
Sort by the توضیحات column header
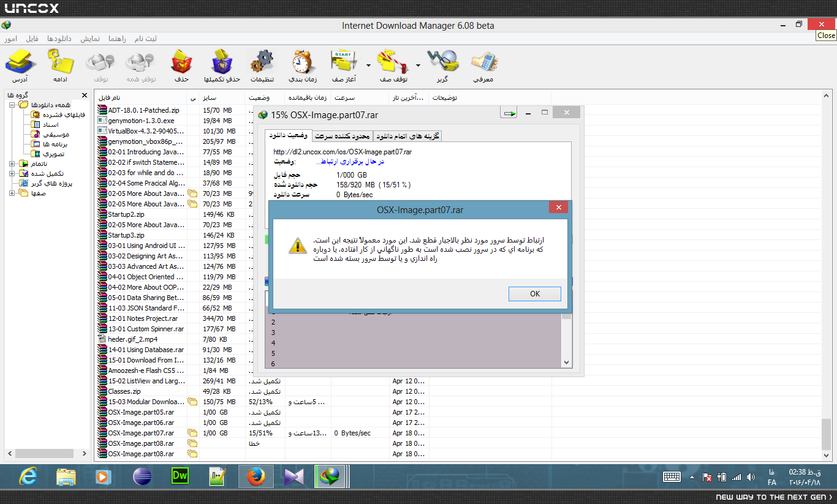point(490,97)
